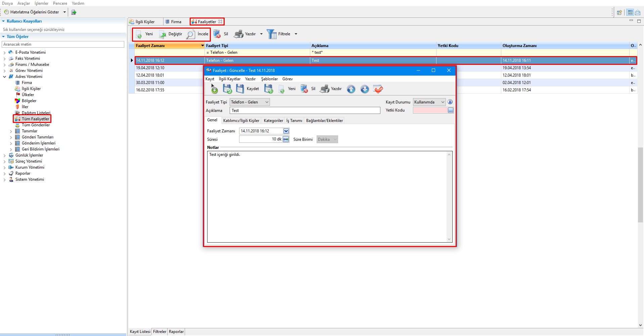The image size is (644, 336).
Task: Click the Yetki Kodu browse ellipsis button
Action: tap(451, 110)
